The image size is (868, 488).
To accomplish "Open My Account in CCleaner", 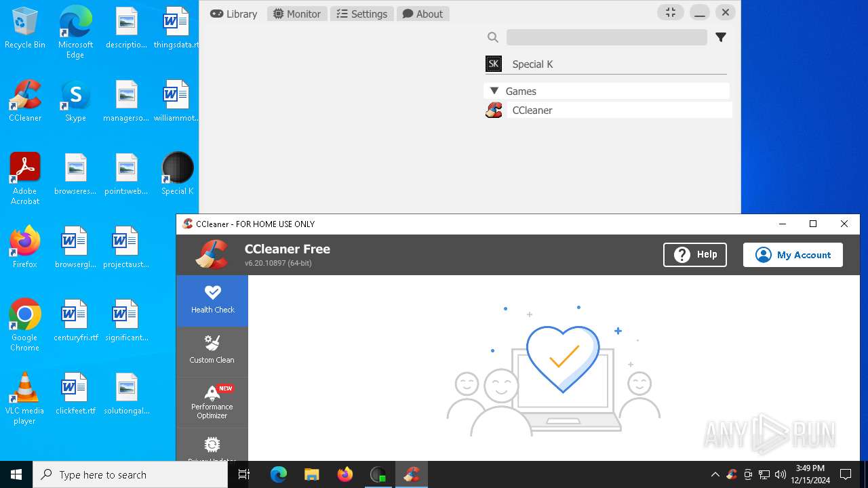I will (x=793, y=255).
